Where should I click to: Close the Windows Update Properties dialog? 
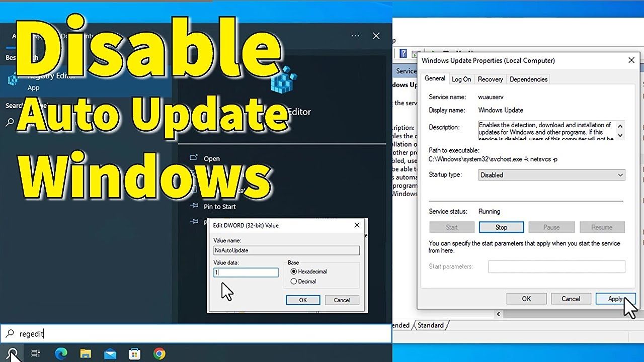pos(631,60)
